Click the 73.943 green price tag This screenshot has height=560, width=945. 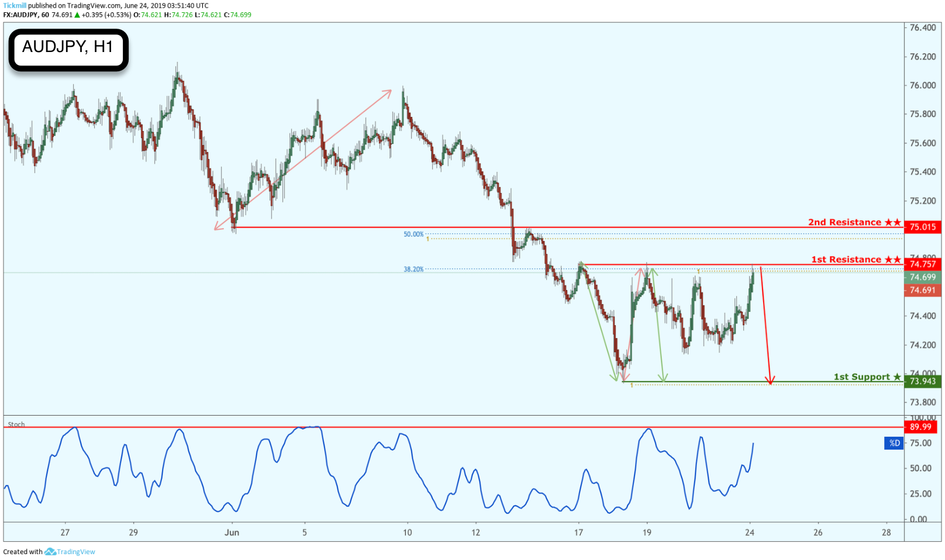[x=922, y=381]
